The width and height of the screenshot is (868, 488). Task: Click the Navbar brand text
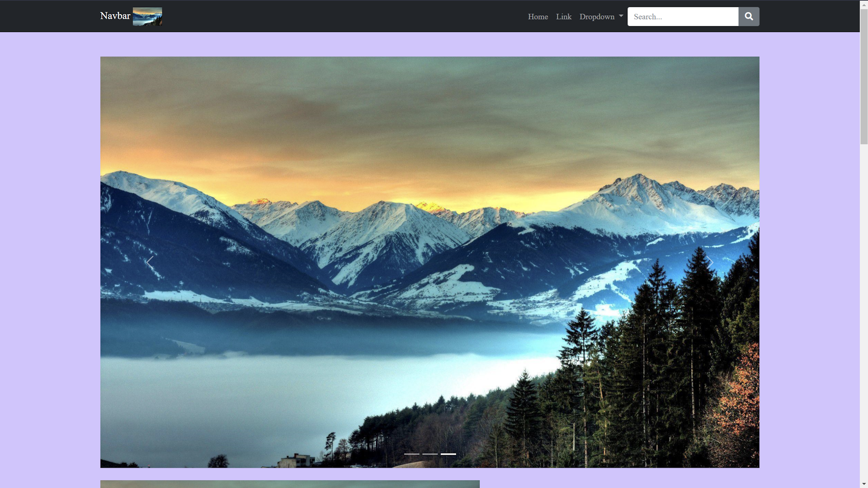coord(115,16)
